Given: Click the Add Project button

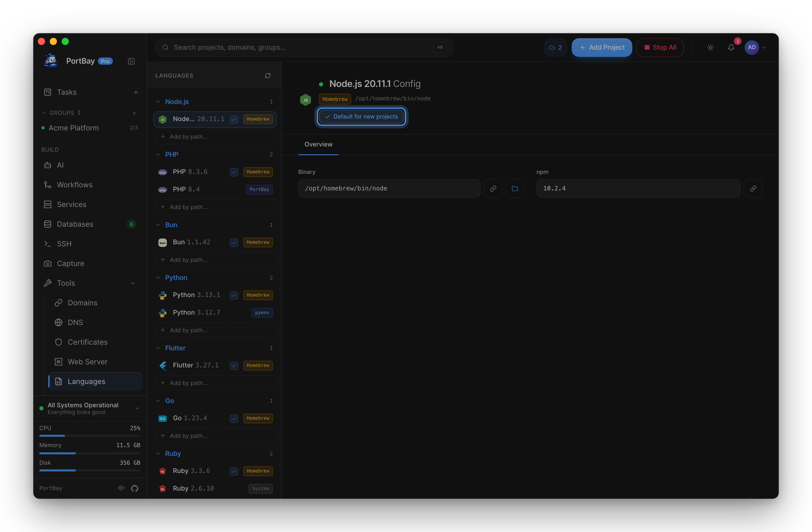Looking at the screenshot, I should (x=602, y=48).
